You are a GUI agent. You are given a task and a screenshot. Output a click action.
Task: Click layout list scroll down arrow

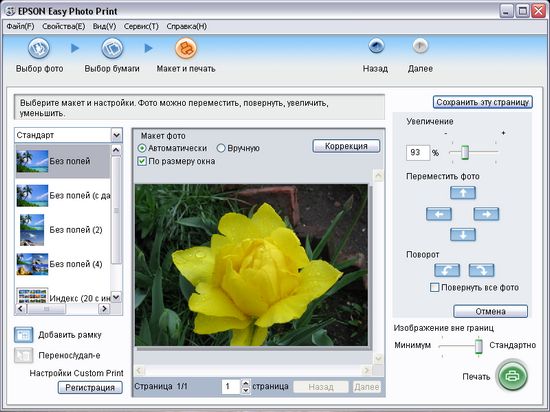(x=116, y=297)
